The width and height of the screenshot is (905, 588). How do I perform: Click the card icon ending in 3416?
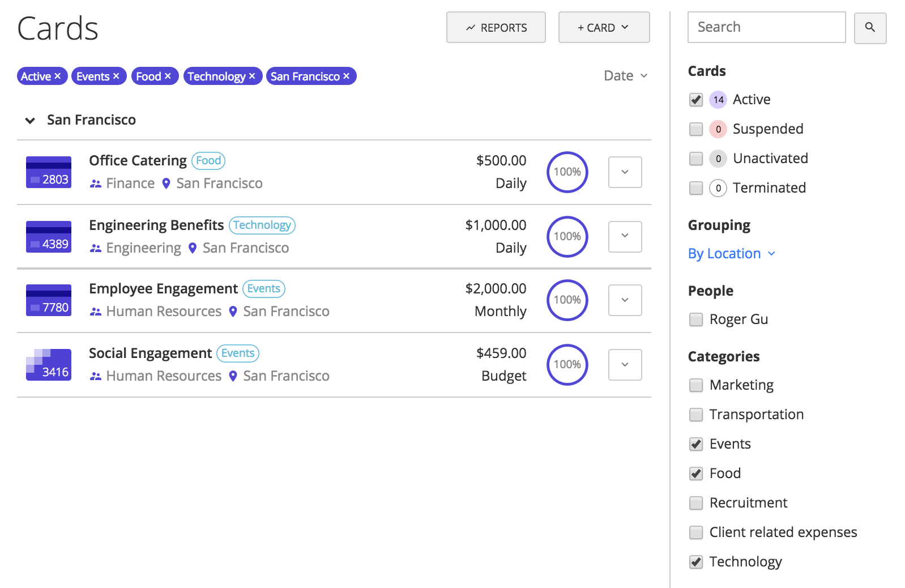[49, 365]
